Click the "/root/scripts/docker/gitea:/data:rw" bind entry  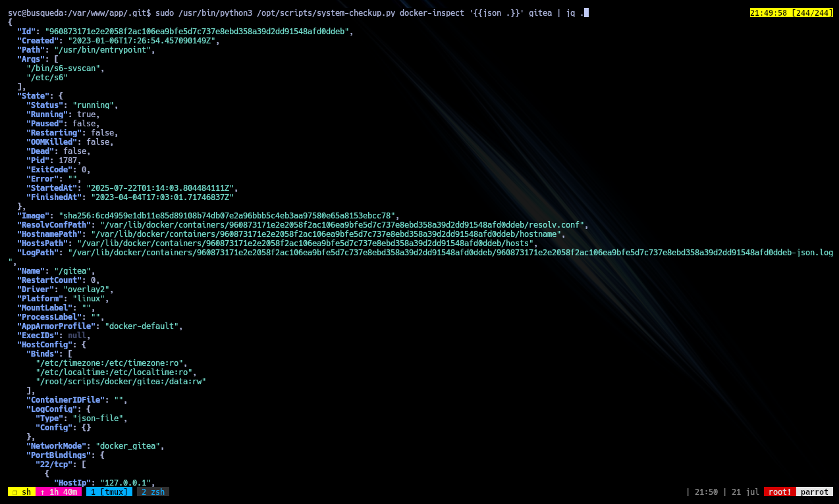[x=121, y=381]
